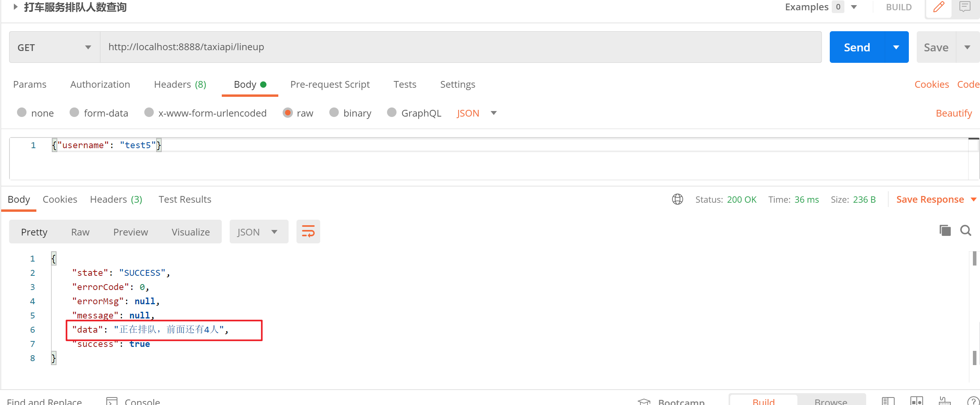Select the none body radio
This screenshot has width=980, height=405.
click(x=22, y=113)
